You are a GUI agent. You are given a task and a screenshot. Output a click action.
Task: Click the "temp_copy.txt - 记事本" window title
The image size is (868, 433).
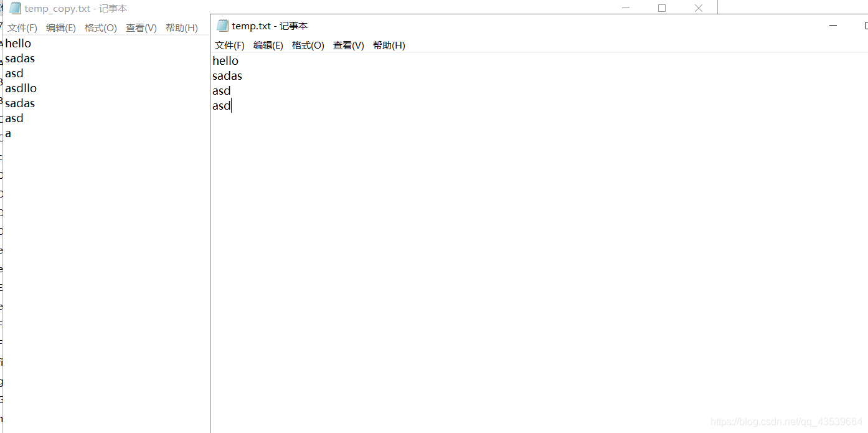76,9
